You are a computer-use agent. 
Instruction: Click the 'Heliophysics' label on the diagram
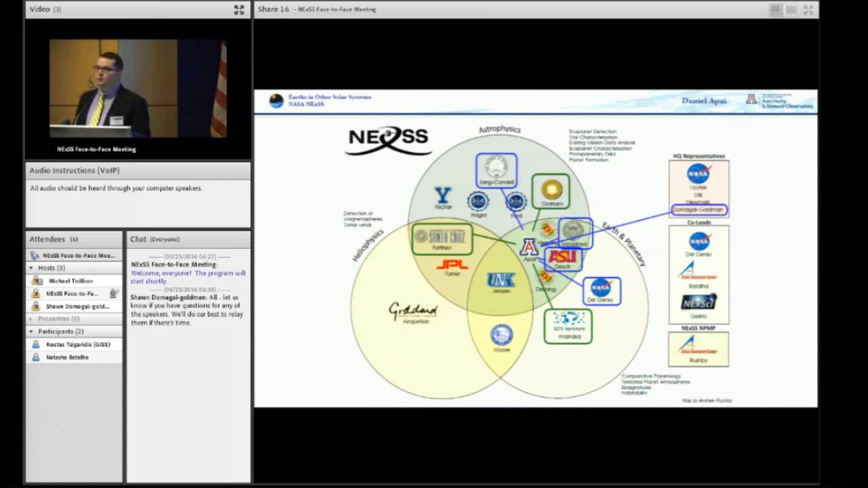coord(368,245)
